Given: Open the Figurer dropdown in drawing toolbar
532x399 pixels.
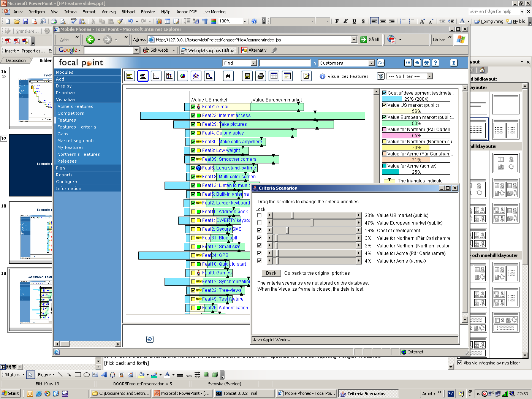Looking at the screenshot, I should click(46, 375).
